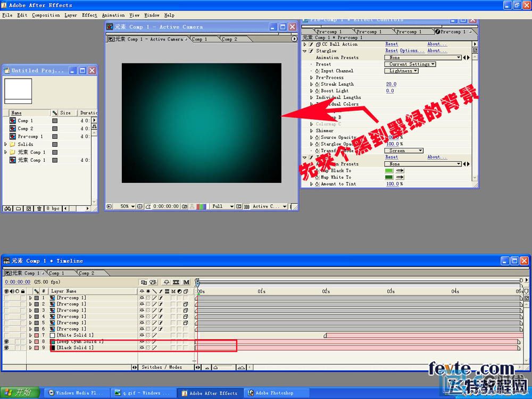Expand CC Ball Action effect
Viewport: 532px width, 399px height.
click(305, 44)
